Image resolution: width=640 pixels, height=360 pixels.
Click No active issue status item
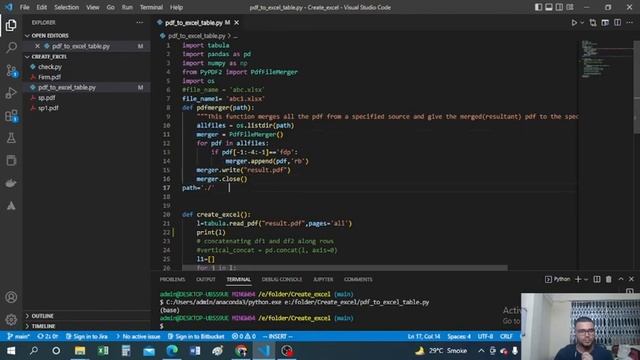point(138,337)
